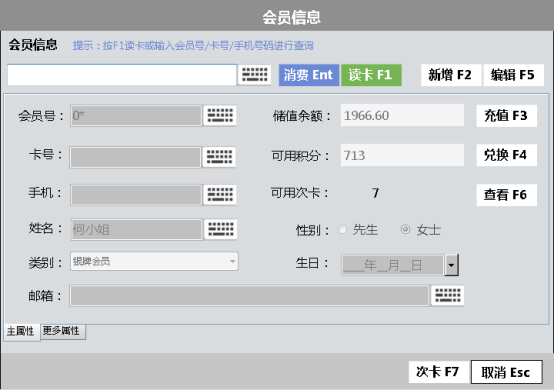554x390 pixels.
Task: Open on-screen keyboard next to top search field
Action: click(x=254, y=75)
